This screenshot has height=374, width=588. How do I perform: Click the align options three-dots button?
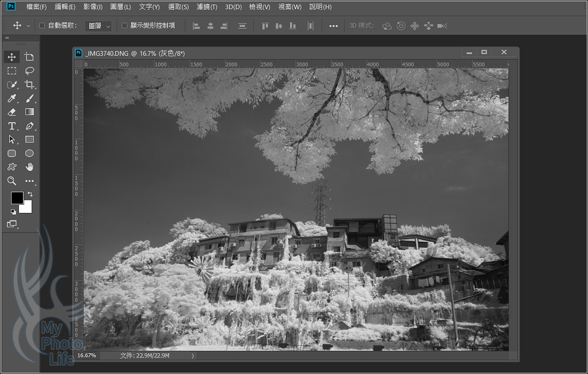click(333, 26)
